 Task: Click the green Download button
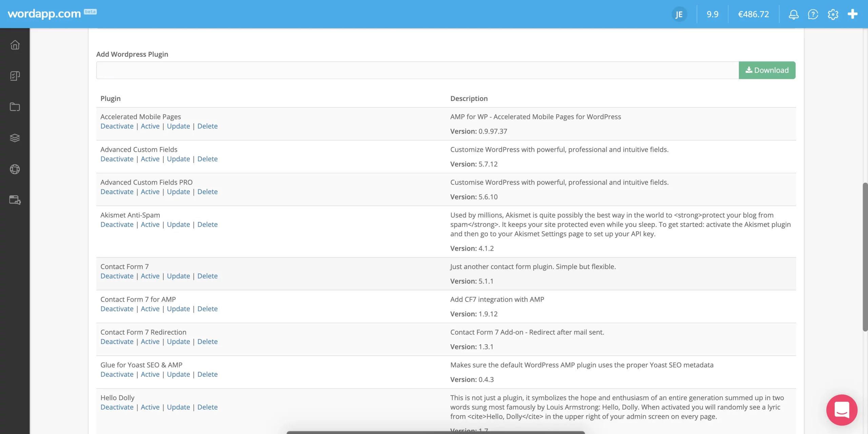tap(767, 70)
